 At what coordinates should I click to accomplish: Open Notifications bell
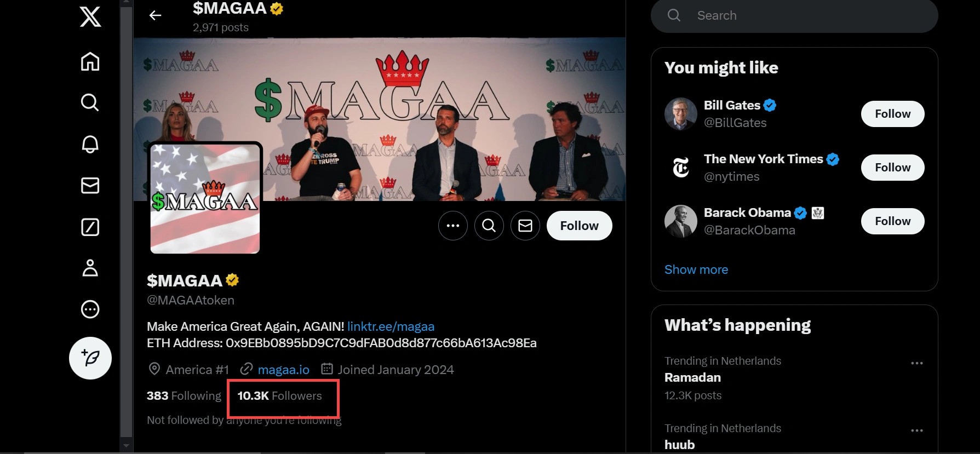point(90,143)
